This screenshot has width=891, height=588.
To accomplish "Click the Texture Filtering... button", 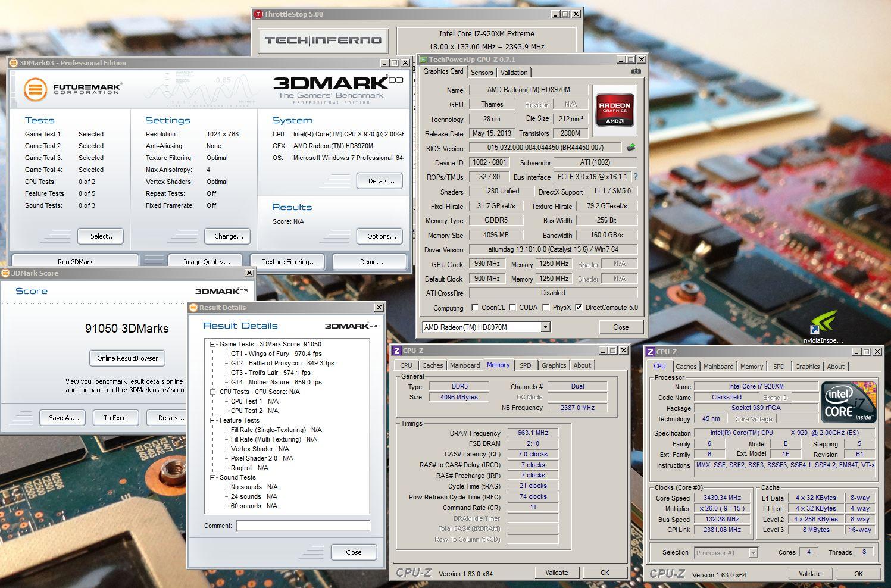I will point(289,262).
